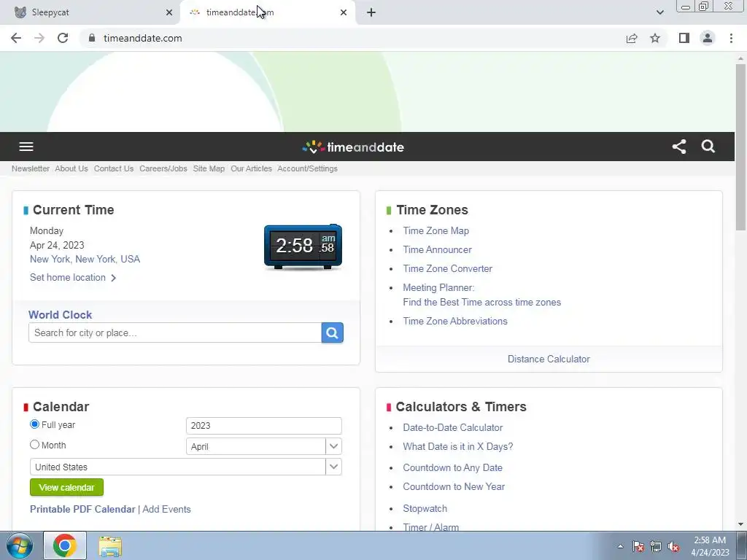This screenshot has width=747, height=560.
Task: Open the Time Zone Map link
Action: click(436, 230)
